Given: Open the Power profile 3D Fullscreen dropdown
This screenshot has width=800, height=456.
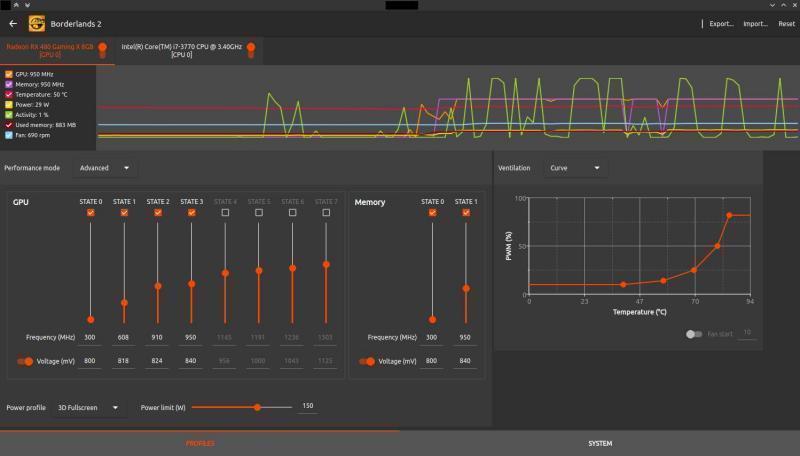Looking at the screenshot, I should click(88, 408).
